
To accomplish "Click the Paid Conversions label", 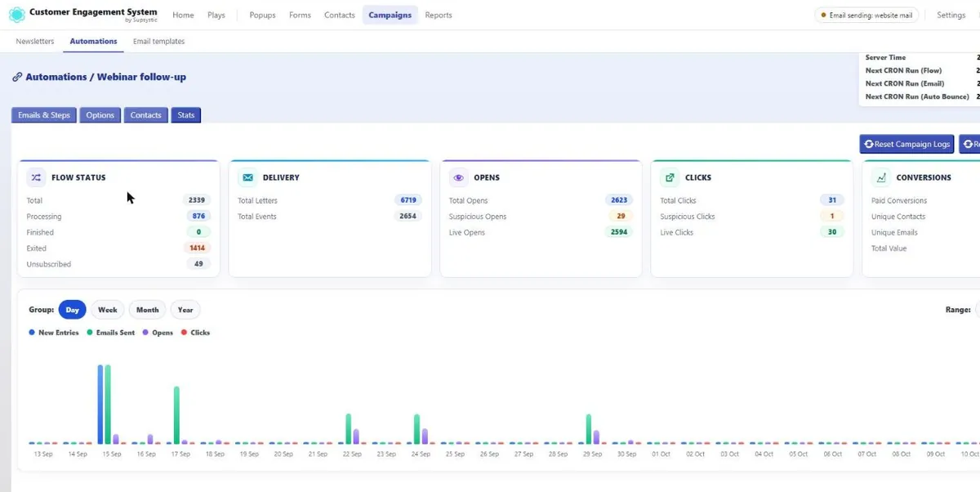I will [899, 200].
